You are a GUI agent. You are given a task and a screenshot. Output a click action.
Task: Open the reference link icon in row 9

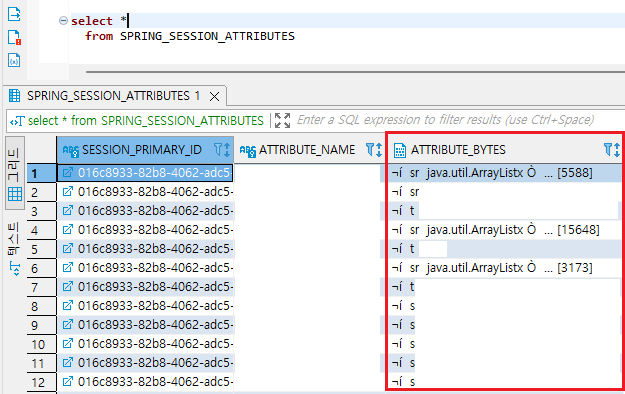68,324
